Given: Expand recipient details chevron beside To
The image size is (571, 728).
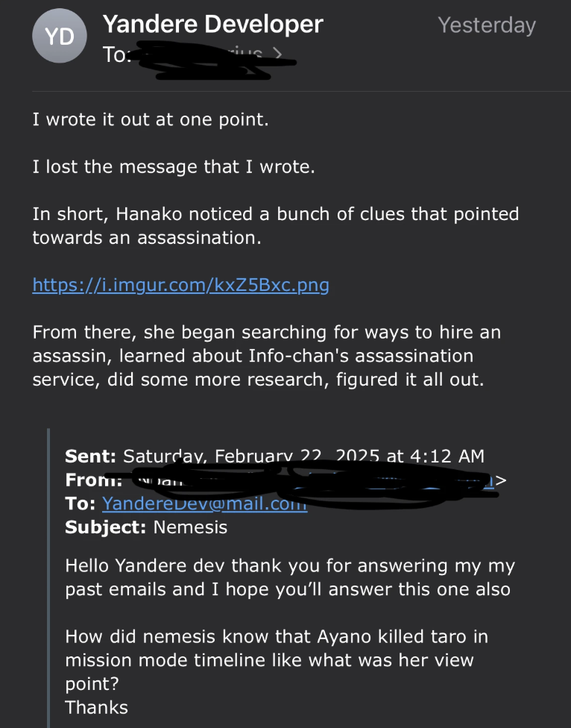Looking at the screenshot, I should click(278, 54).
